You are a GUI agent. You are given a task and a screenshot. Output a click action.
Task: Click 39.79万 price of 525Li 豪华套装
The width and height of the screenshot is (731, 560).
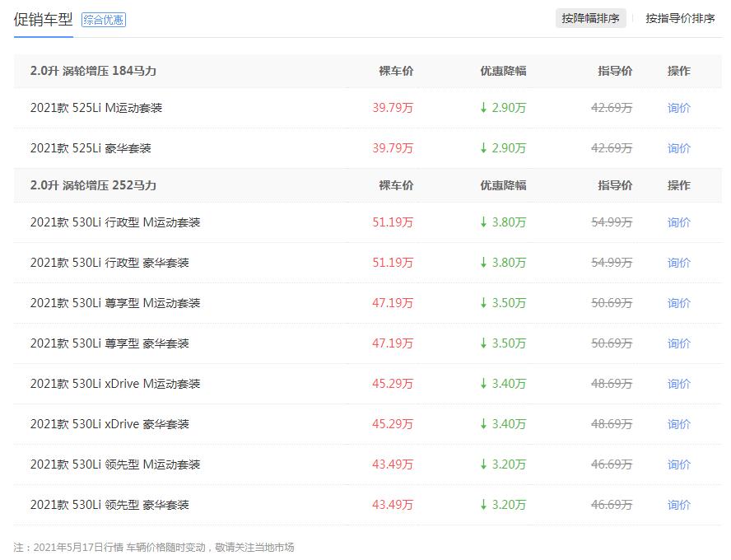click(x=393, y=148)
